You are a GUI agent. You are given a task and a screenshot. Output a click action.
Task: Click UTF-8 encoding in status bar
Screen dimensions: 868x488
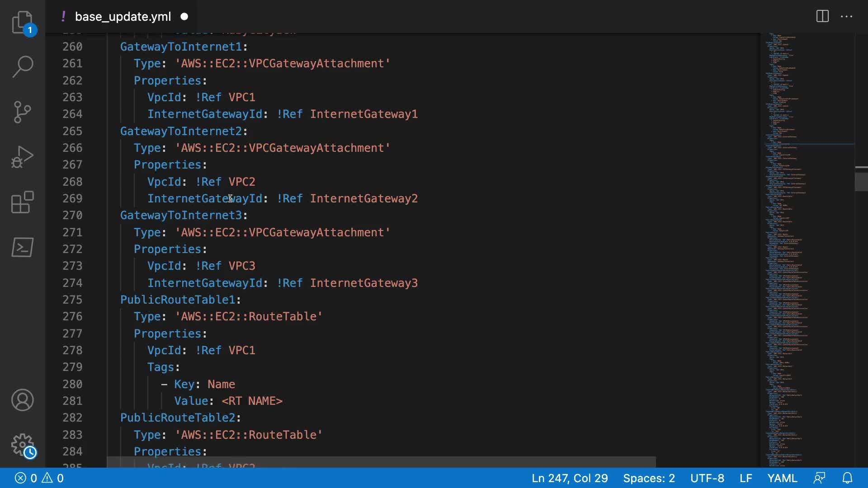pos(707,478)
